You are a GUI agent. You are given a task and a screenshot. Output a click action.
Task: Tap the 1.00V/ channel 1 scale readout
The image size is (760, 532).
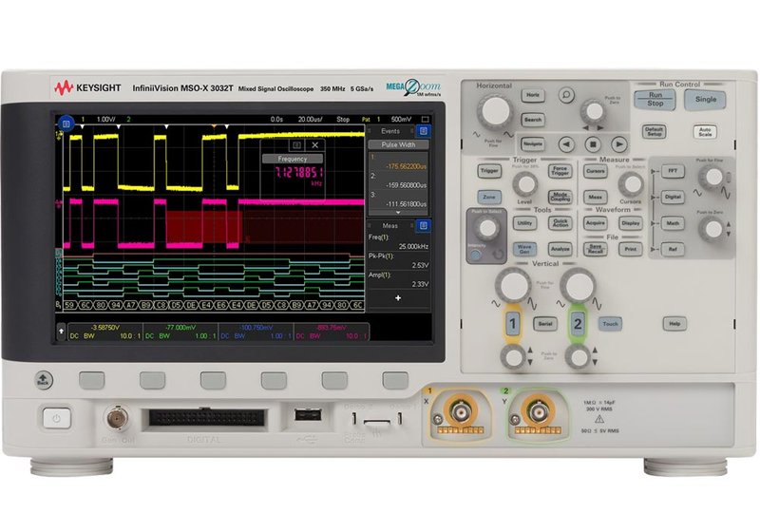(106, 119)
